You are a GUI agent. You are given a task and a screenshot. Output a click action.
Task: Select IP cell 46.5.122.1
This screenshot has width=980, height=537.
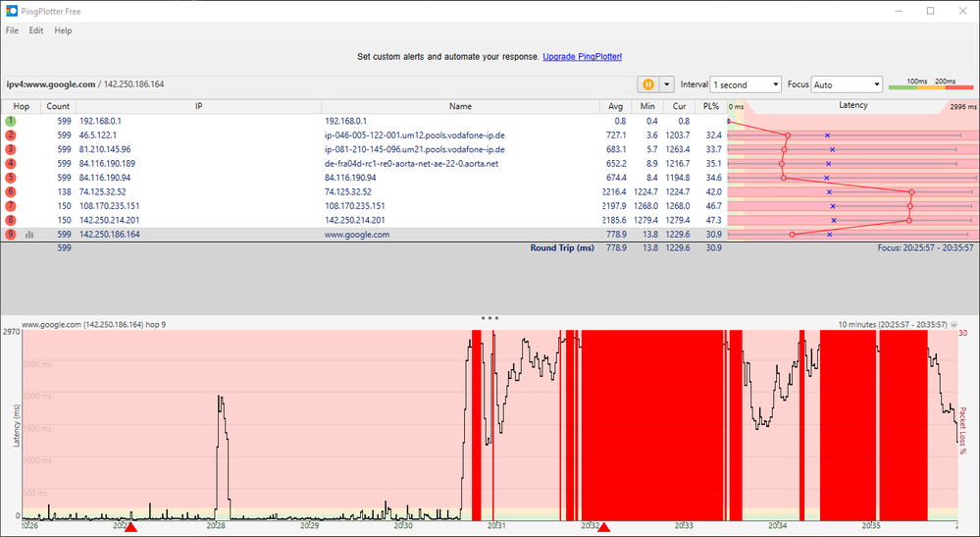(98, 135)
